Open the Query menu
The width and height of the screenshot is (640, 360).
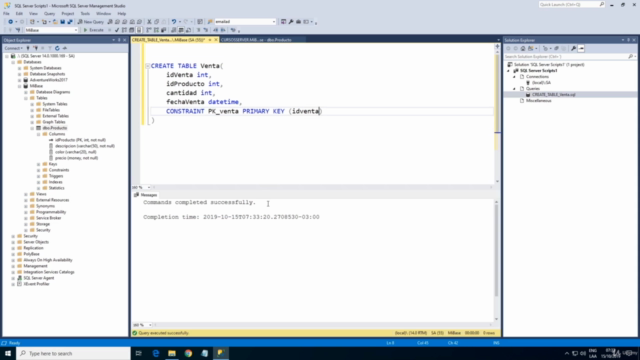click(x=49, y=13)
